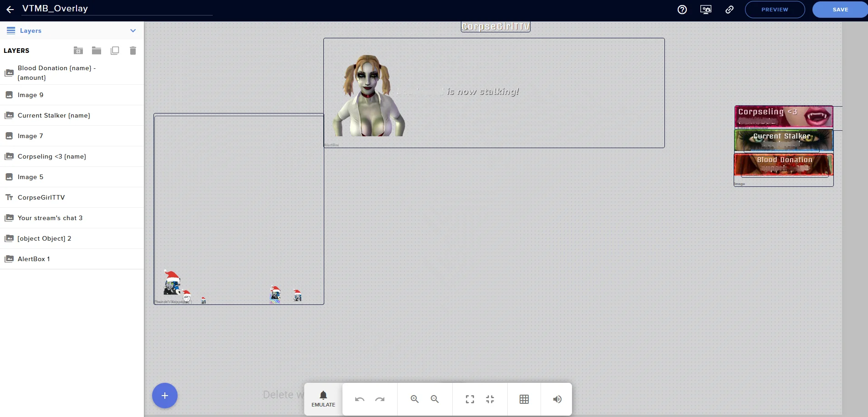Click the large santa-hat emote in chat box
The image size is (868, 417).
172,283
